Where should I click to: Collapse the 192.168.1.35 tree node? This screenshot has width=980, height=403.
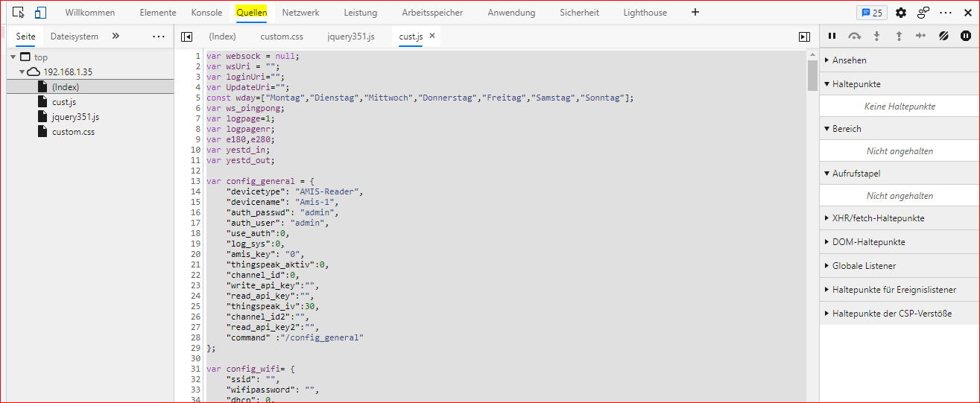(x=22, y=72)
